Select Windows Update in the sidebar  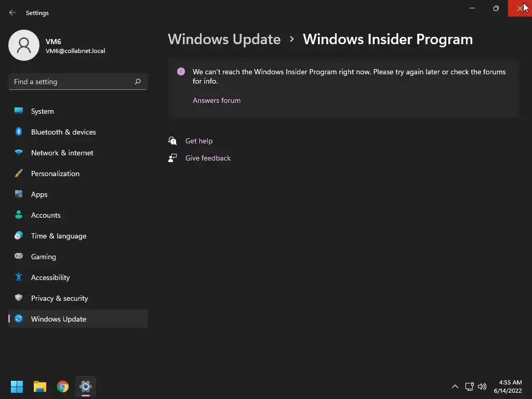pyautogui.click(x=78, y=319)
